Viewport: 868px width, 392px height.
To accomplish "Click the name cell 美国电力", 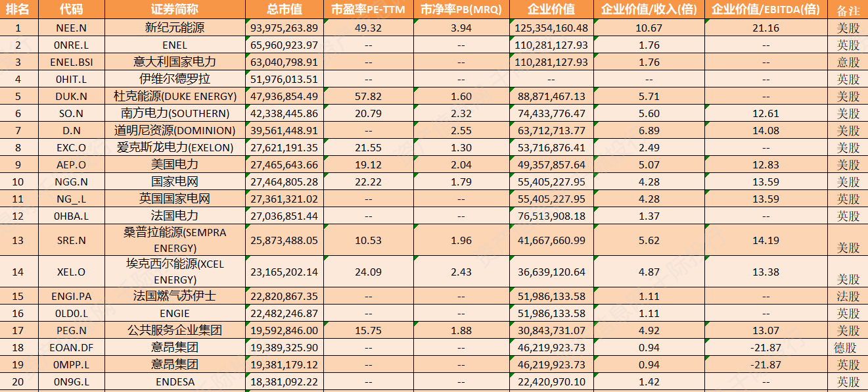I will pyautogui.click(x=174, y=164).
